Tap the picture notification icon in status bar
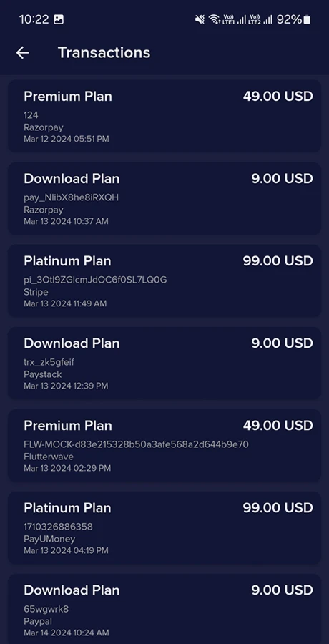The width and height of the screenshot is (329, 644). click(59, 19)
